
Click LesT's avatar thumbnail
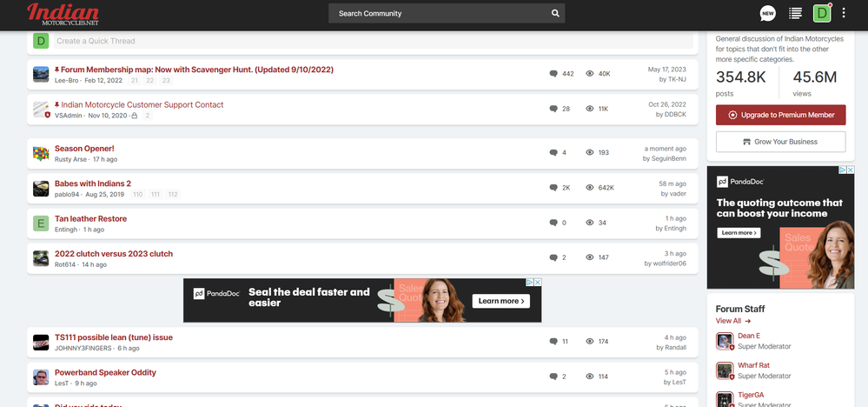point(41,377)
